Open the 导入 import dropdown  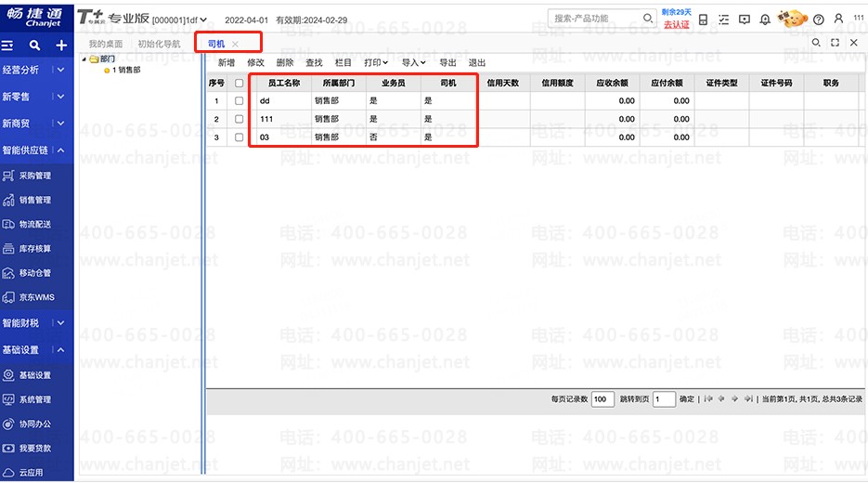tap(413, 62)
